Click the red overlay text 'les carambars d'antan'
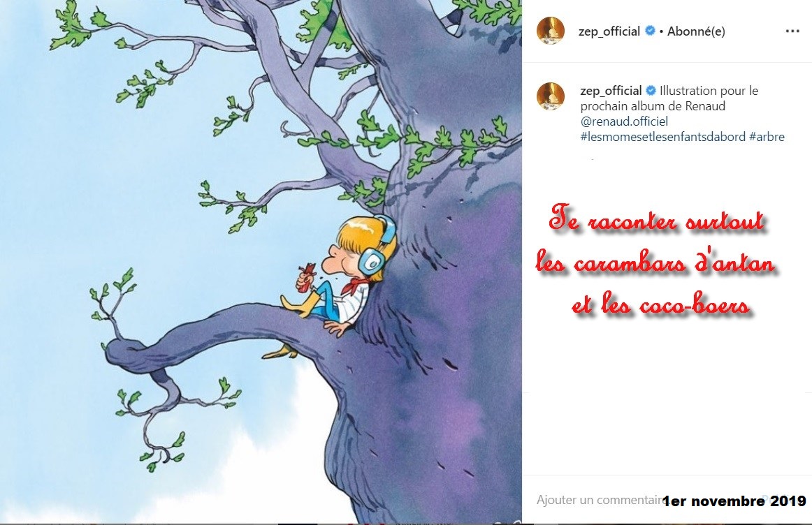The image size is (812, 525). [655, 262]
